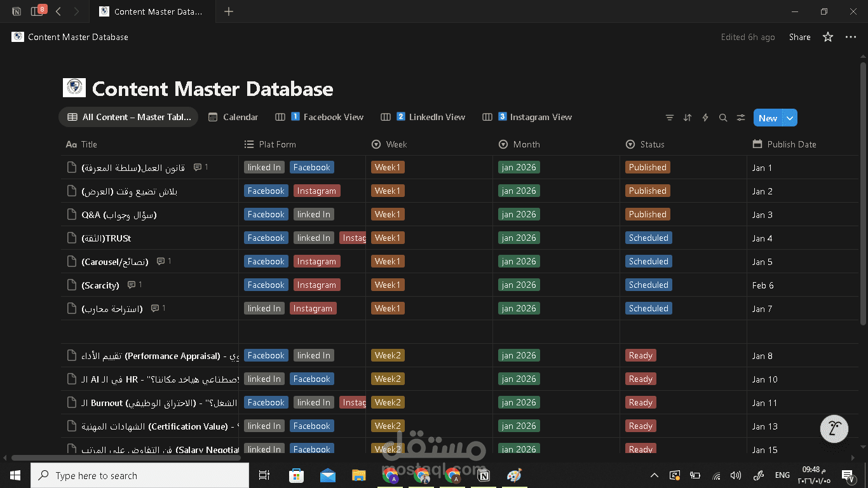The width and height of the screenshot is (868, 488).
Task: Open Status column header menu
Action: (x=683, y=144)
